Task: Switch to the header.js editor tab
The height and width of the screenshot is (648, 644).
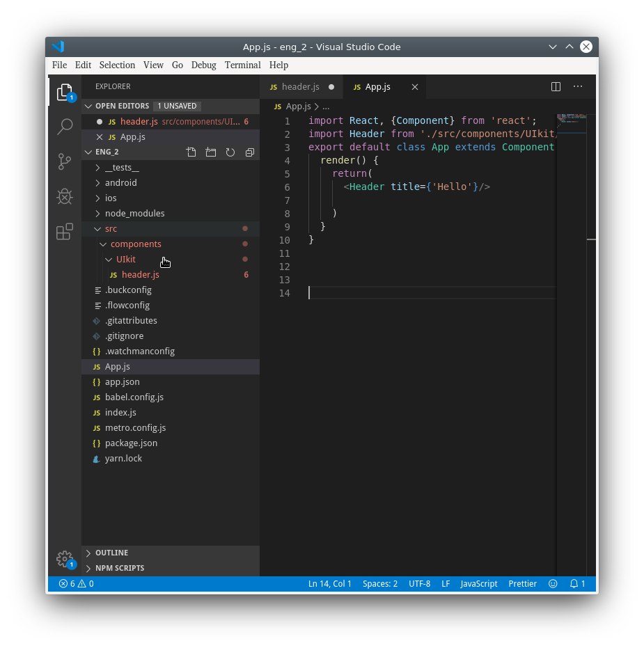Action: pos(301,87)
